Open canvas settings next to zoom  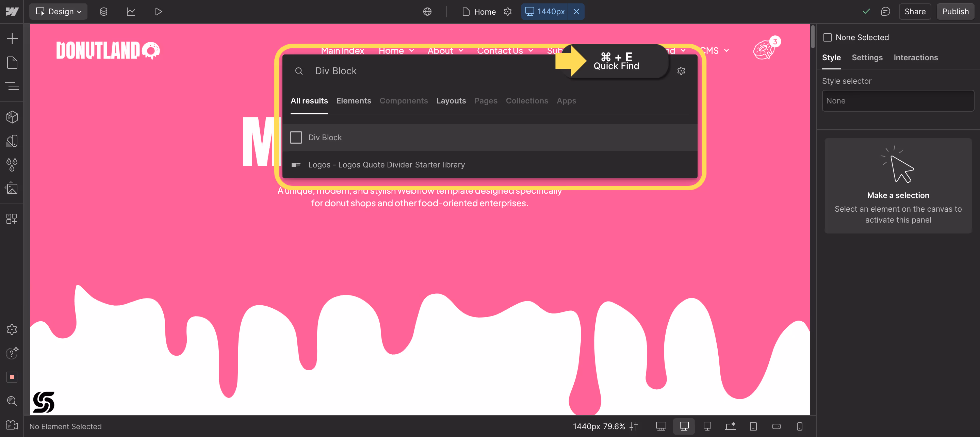point(633,426)
